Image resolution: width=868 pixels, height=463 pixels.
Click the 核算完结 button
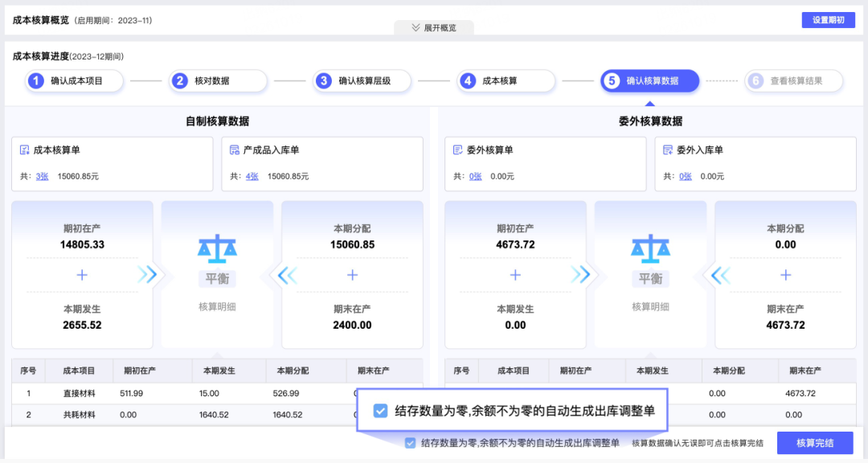(x=814, y=443)
